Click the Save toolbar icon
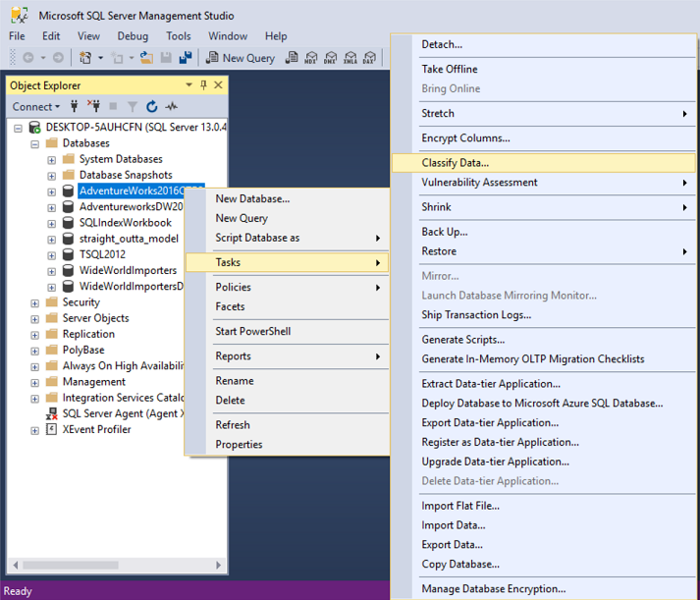 coord(166,58)
